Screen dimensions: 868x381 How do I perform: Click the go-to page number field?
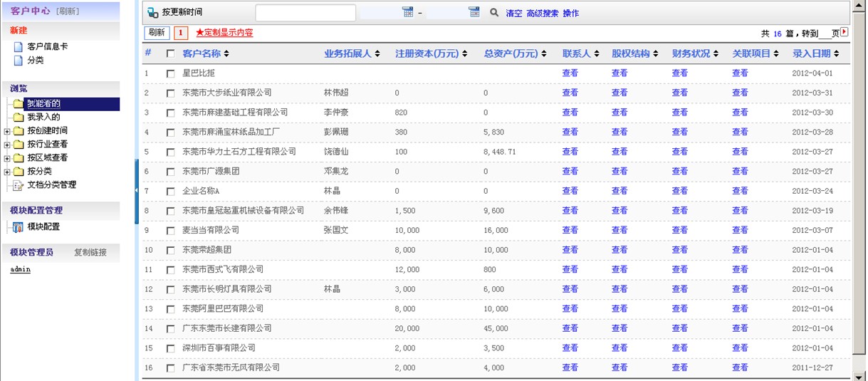[x=824, y=33]
